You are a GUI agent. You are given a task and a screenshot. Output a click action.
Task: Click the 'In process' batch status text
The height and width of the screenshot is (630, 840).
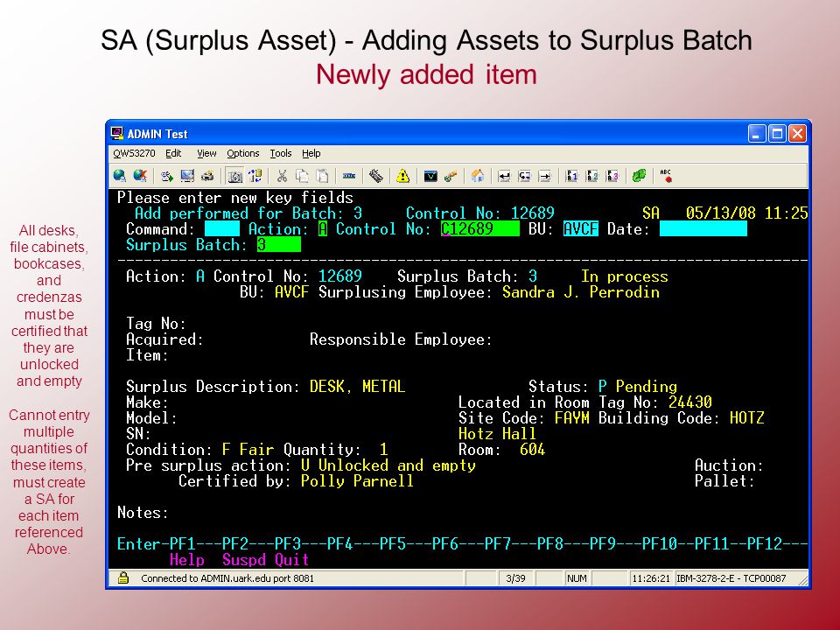click(625, 276)
